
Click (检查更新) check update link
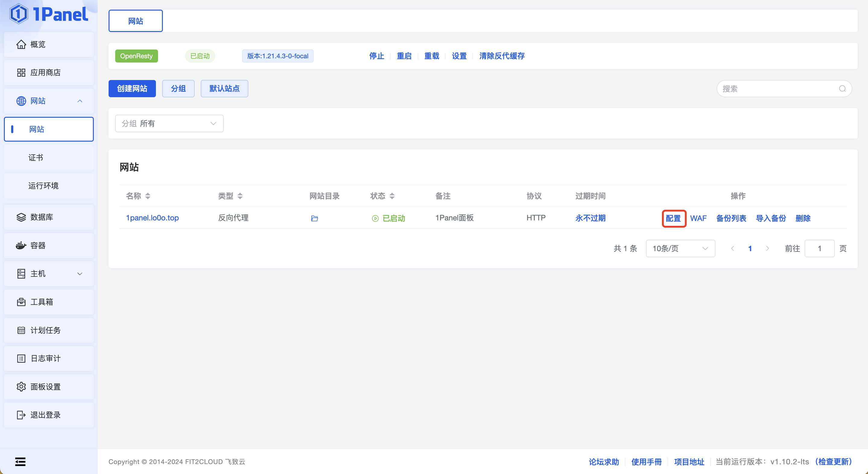833,462
